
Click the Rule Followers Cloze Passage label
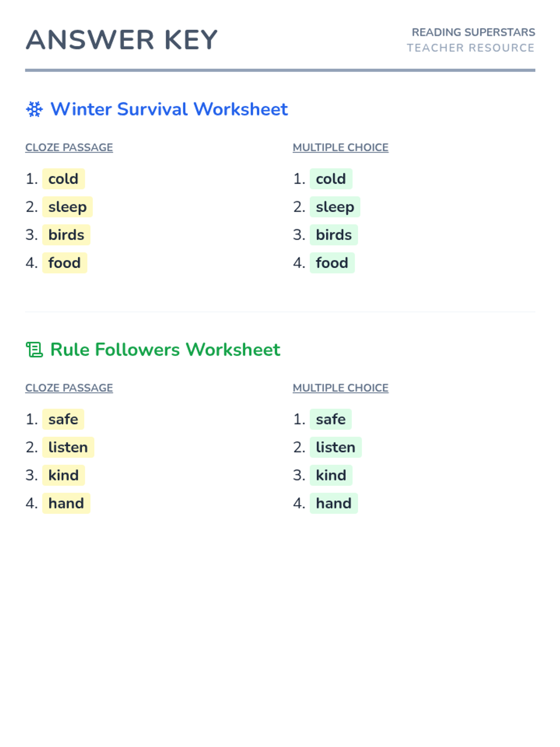coord(69,388)
